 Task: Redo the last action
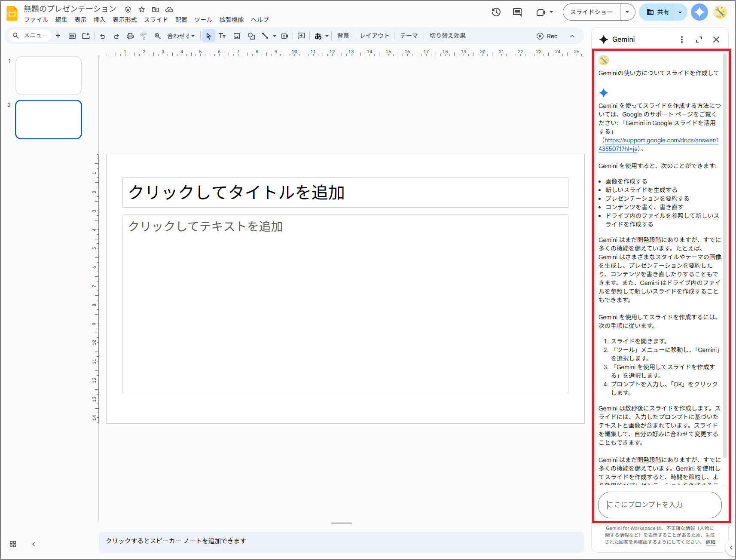pos(116,36)
